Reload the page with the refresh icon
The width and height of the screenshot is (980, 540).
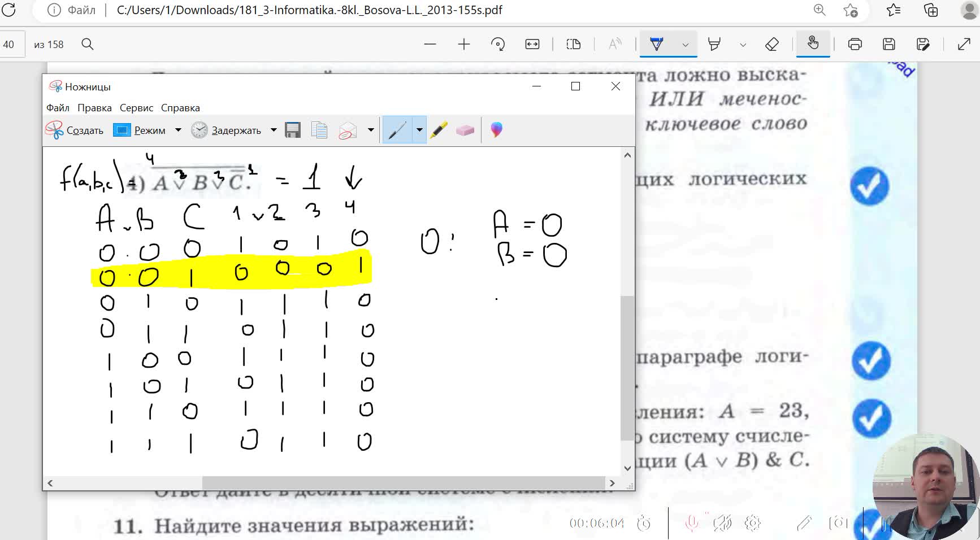coord(8,10)
